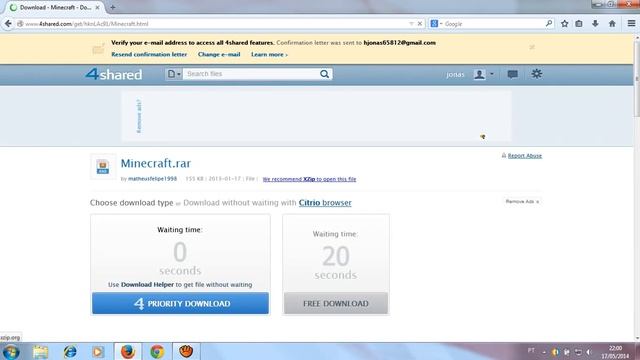Select the Download - Minecraft tab

point(55,7)
